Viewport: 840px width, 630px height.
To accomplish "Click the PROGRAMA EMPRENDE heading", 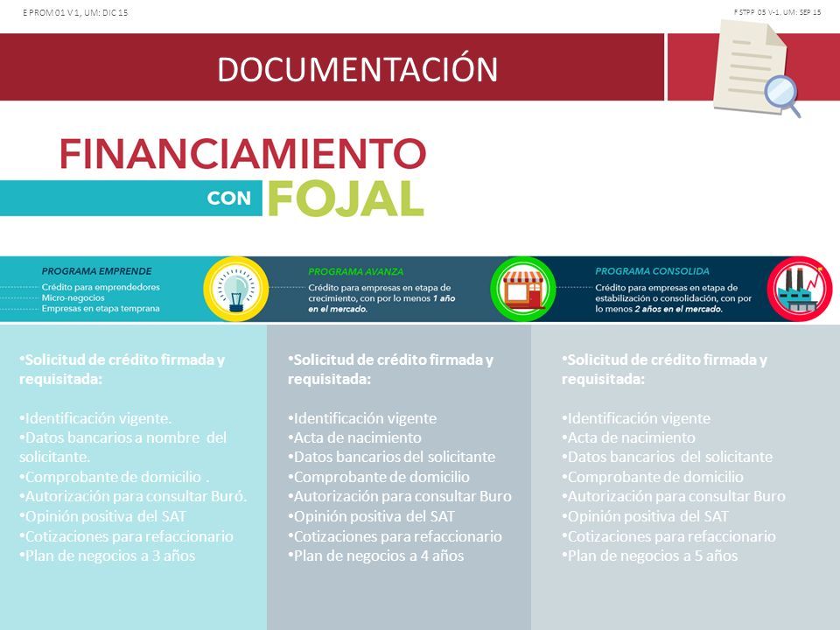I will coord(96,271).
